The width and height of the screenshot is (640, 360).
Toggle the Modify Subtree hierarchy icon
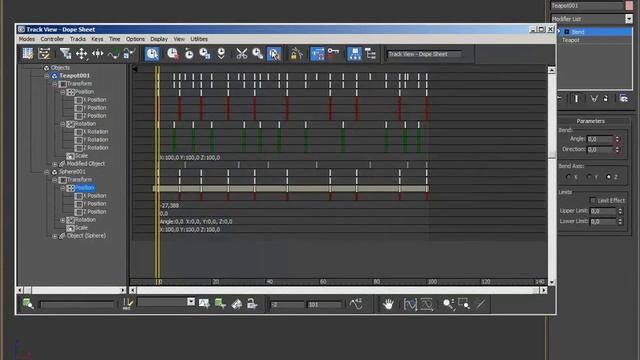point(354,53)
